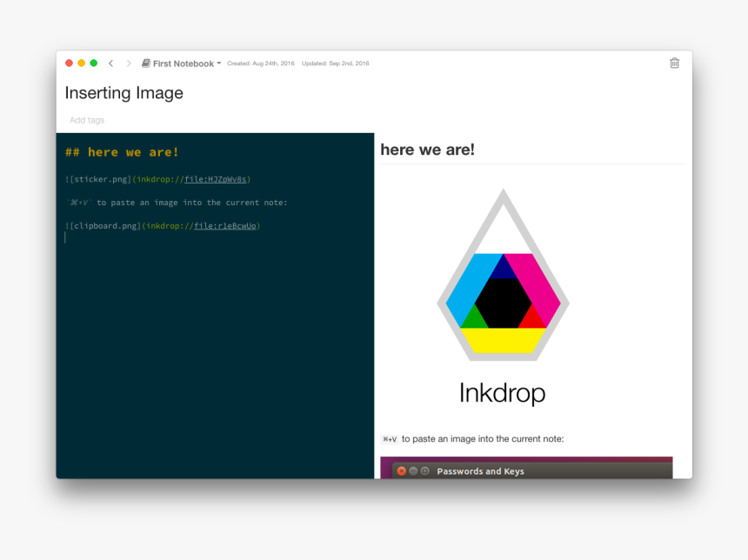This screenshot has height=560, width=748.
Task: Click the trash icon to delete note
Action: point(674,63)
